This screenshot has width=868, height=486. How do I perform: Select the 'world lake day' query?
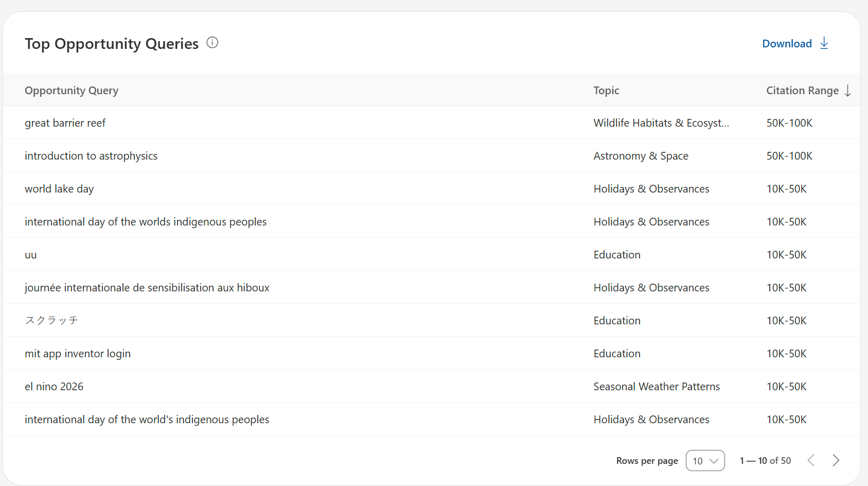click(59, 189)
